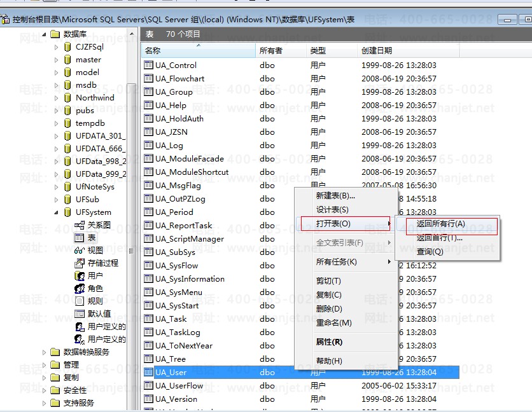Click the UA_Version table icon
532x412 pixels.
point(148,399)
